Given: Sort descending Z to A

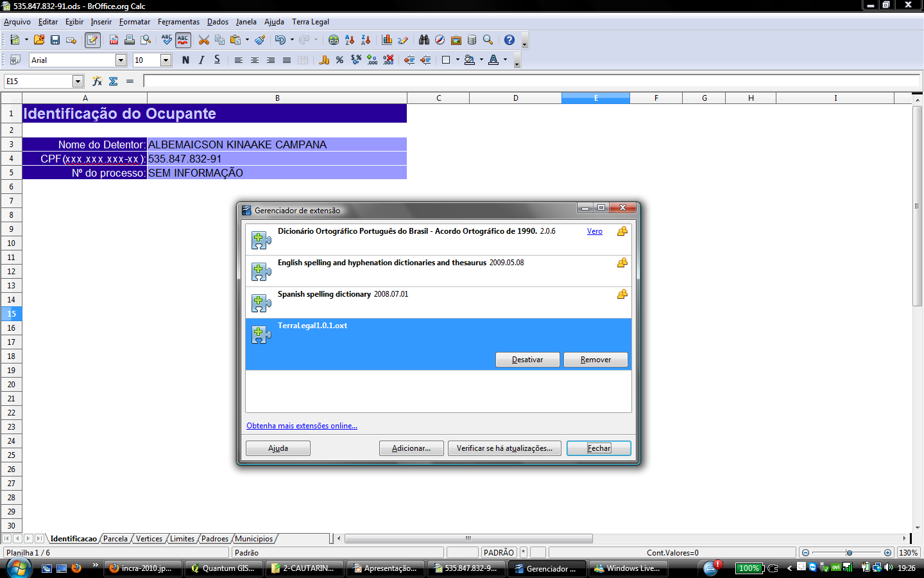Looking at the screenshot, I should pos(366,40).
